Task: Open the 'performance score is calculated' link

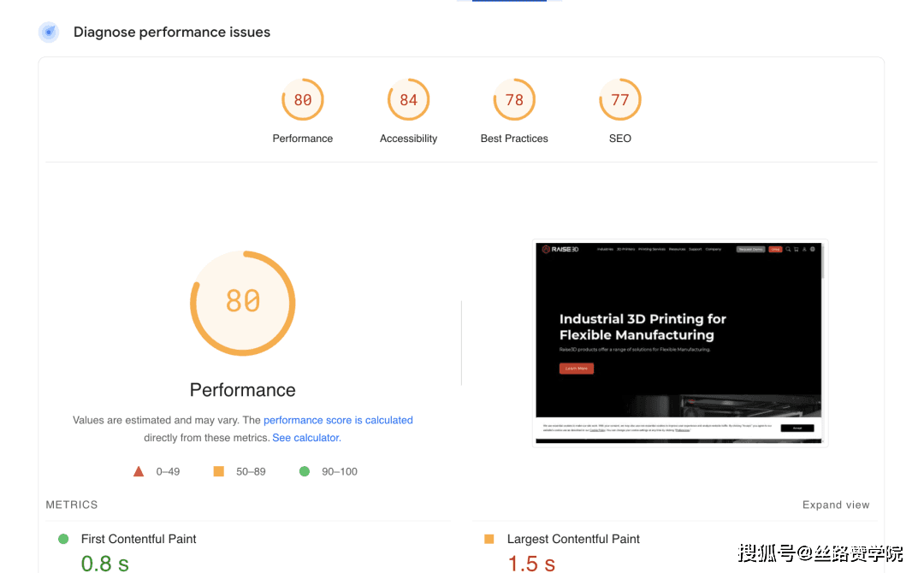Action: coord(338,420)
